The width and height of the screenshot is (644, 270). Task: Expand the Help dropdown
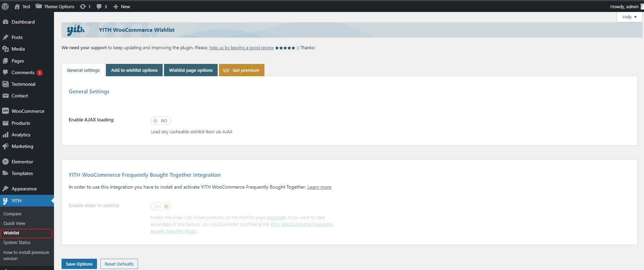[x=629, y=17]
